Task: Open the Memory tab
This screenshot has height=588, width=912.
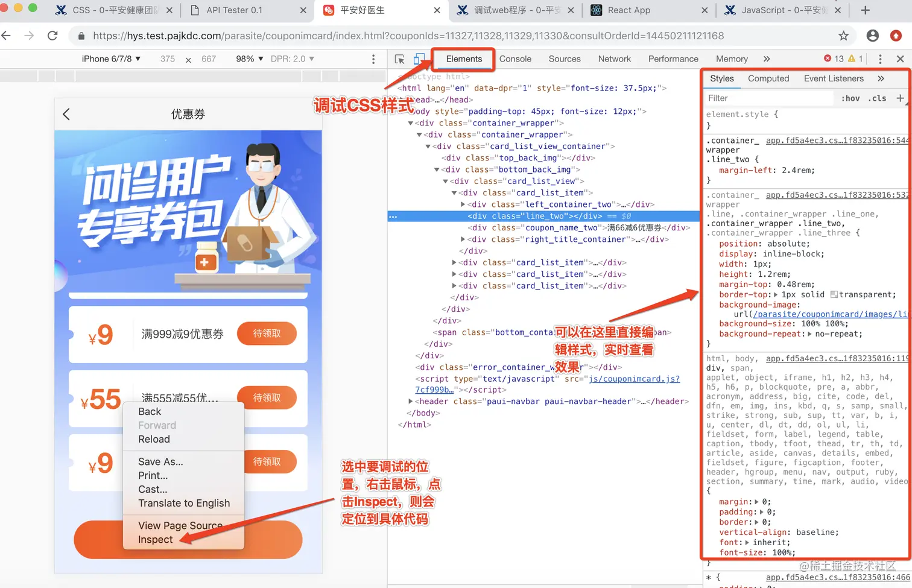Action: (732, 59)
